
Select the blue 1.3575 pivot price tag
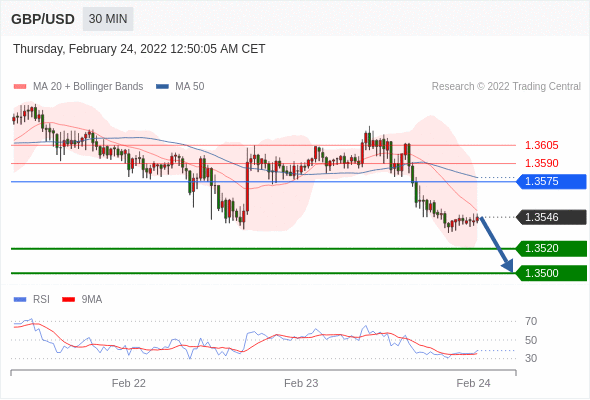tap(552, 181)
